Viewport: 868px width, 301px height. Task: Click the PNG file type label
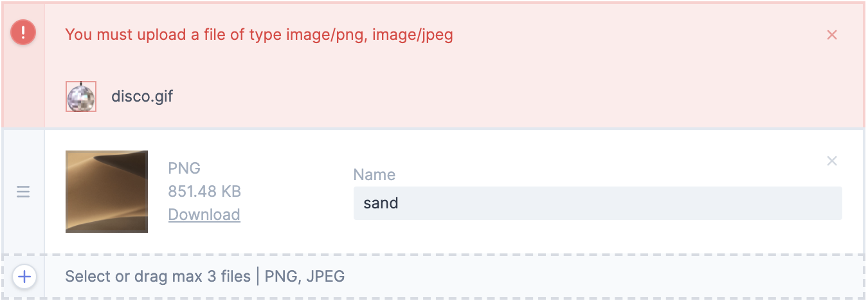pyautogui.click(x=185, y=169)
